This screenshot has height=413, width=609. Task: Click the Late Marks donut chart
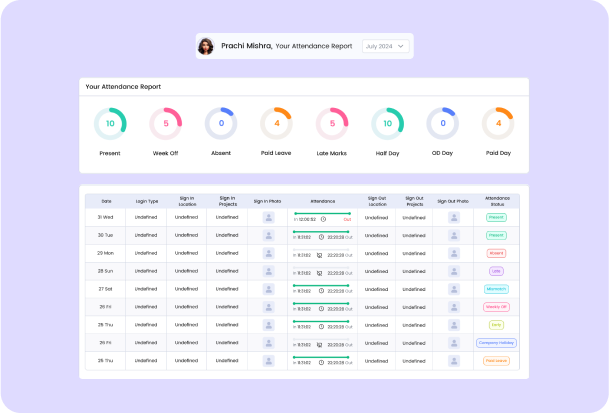pos(332,124)
